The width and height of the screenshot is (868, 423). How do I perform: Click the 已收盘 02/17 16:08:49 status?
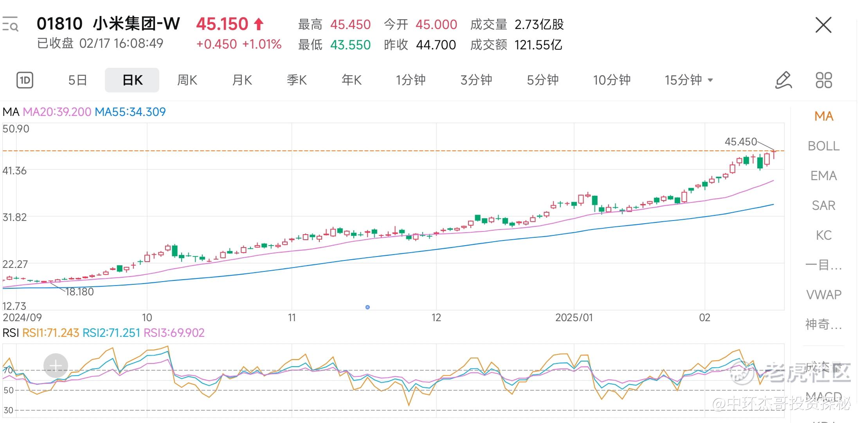(x=100, y=43)
